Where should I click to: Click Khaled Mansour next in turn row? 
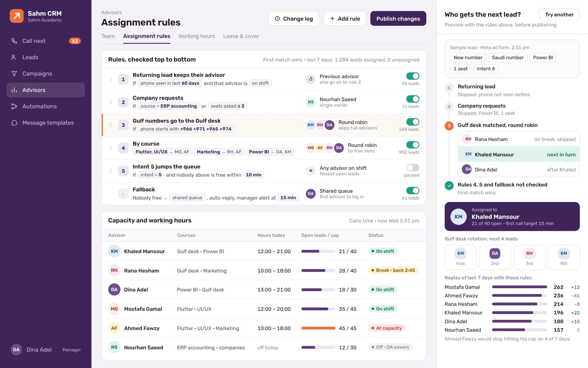519,154
